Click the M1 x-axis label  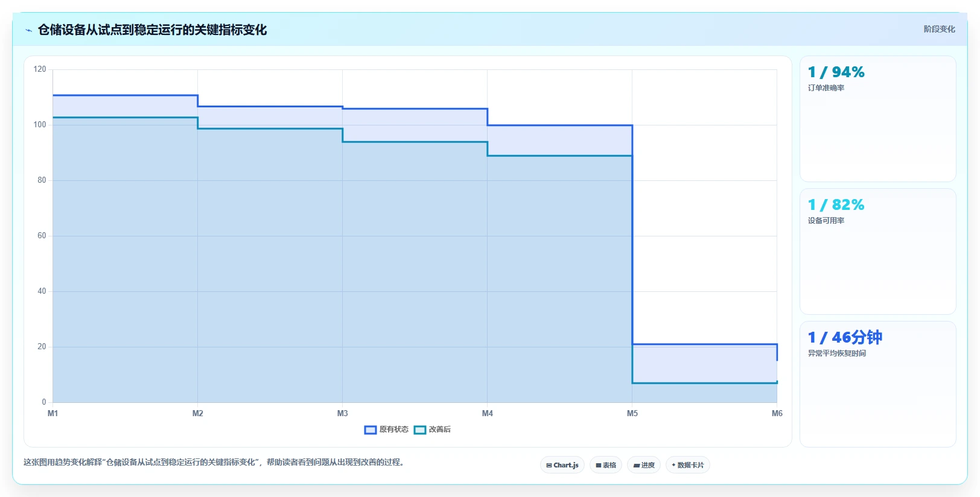(53, 413)
